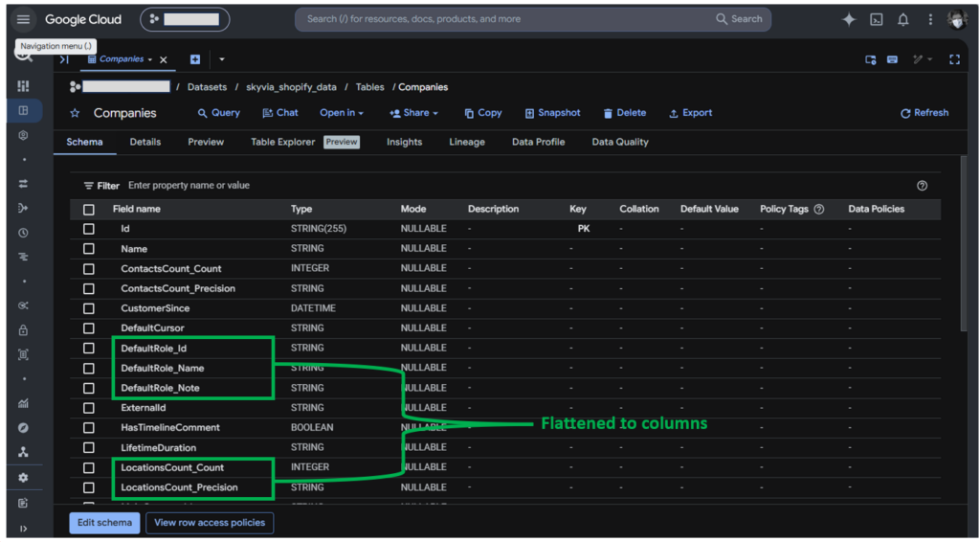
Task: Refresh the table view
Action: click(924, 113)
